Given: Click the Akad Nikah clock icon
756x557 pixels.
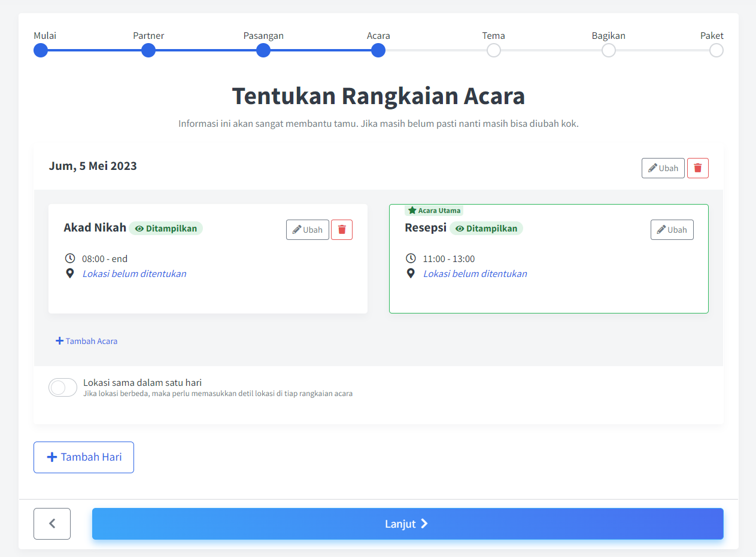Looking at the screenshot, I should (70, 258).
